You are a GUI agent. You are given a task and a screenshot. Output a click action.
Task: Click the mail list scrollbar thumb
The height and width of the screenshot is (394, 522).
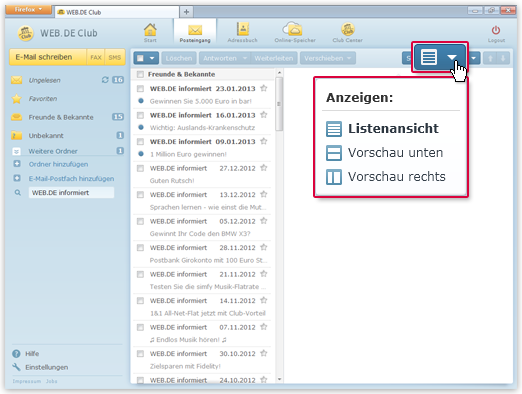[x=279, y=104]
